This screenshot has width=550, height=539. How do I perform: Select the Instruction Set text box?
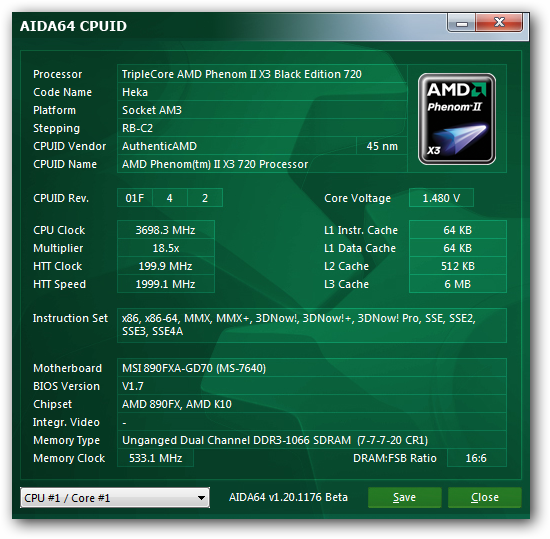point(312,325)
